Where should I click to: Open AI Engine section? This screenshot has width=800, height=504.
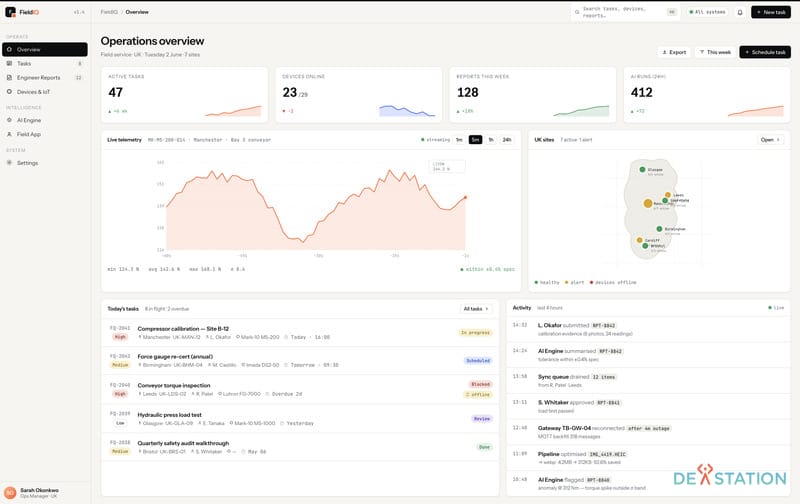[x=45, y=120]
